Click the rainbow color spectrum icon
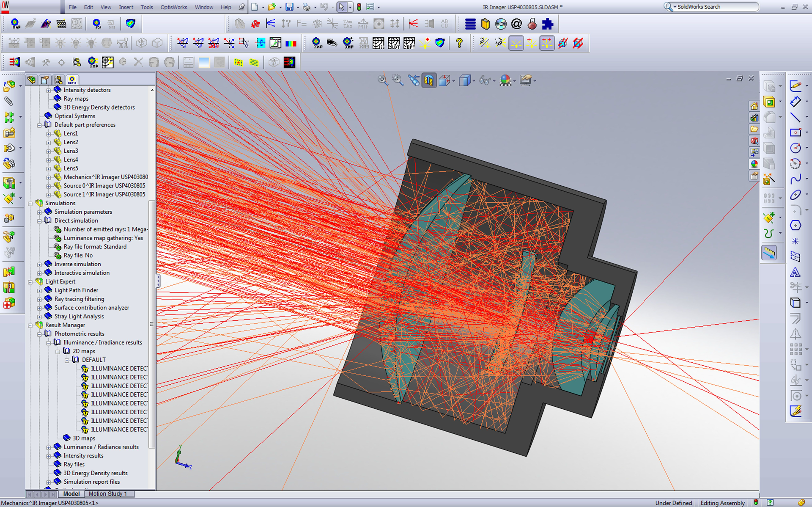The height and width of the screenshot is (507, 812). click(x=290, y=43)
